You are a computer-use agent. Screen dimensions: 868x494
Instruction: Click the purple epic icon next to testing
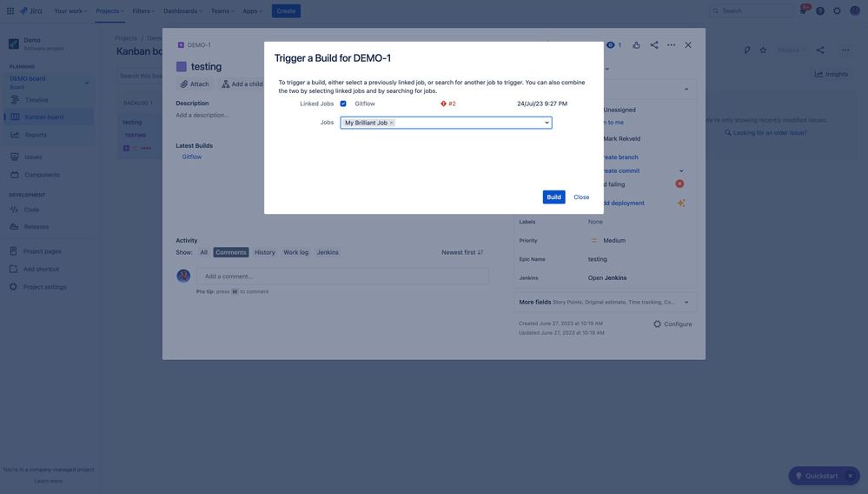click(x=181, y=66)
